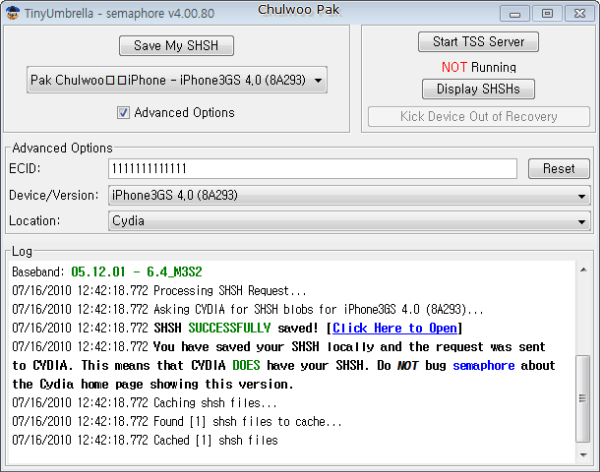Click the Display SHSHs button
This screenshot has width=600, height=472.
pos(478,89)
